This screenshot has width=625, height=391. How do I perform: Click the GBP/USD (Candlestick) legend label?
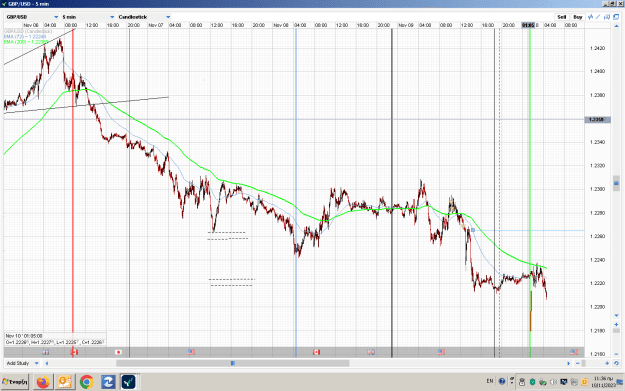point(28,31)
